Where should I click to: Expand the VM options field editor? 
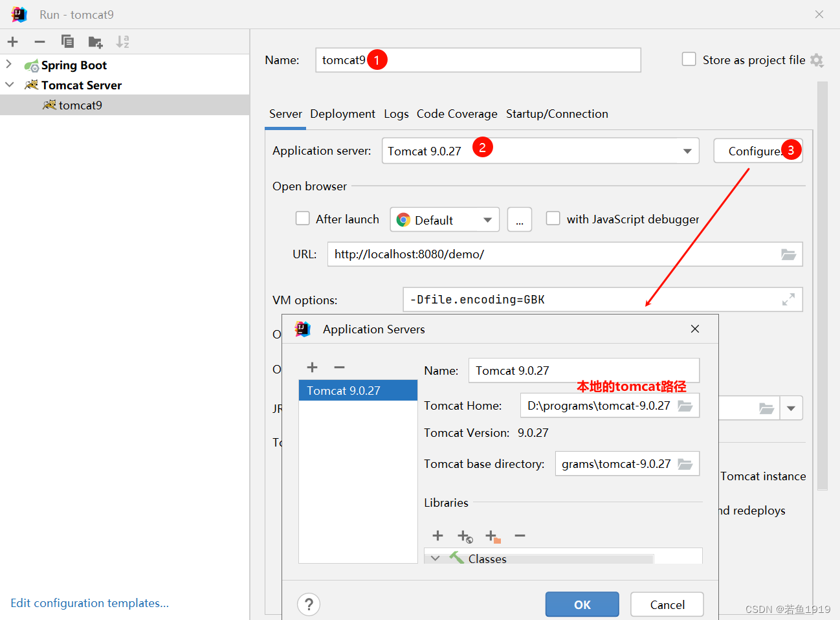tap(788, 300)
